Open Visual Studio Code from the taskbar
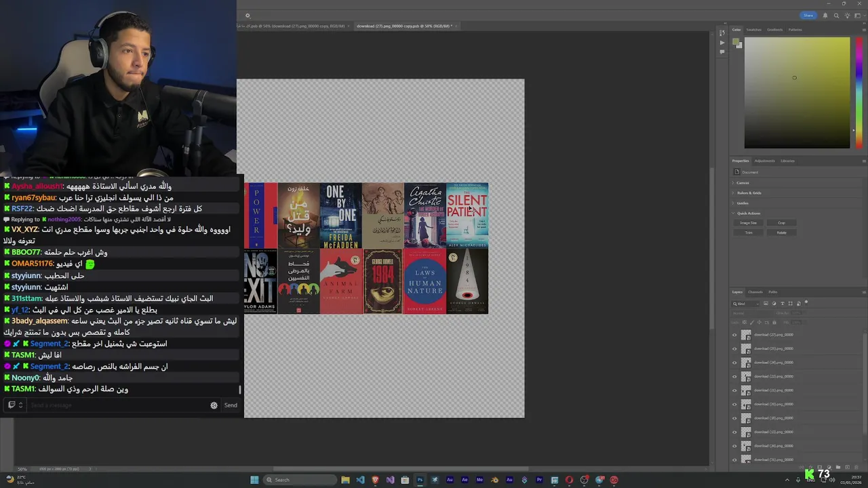Image resolution: width=868 pixels, height=488 pixels. click(x=360, y=480)
